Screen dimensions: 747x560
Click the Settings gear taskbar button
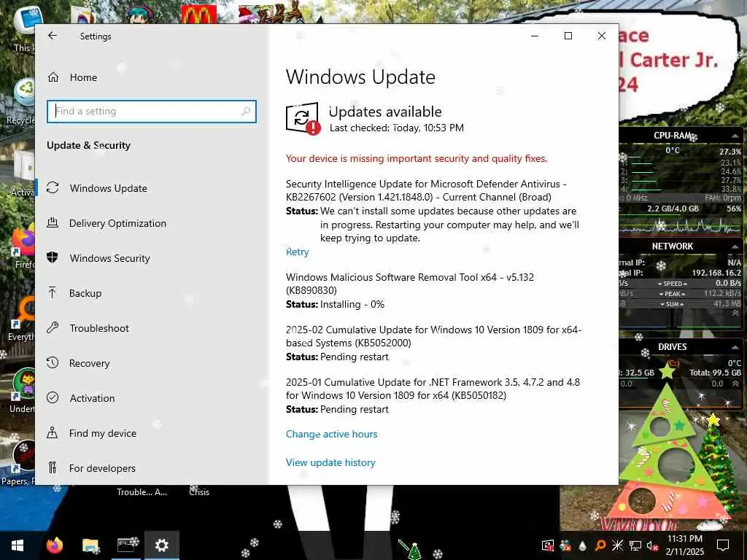click(161, 545)
